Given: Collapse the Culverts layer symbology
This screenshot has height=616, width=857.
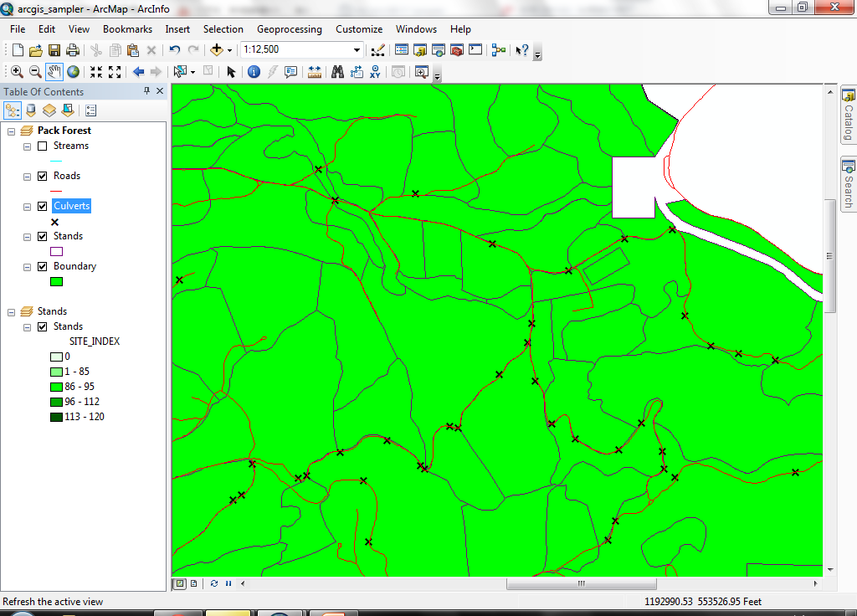Looking at the screenshot, I should coord(26,206).
